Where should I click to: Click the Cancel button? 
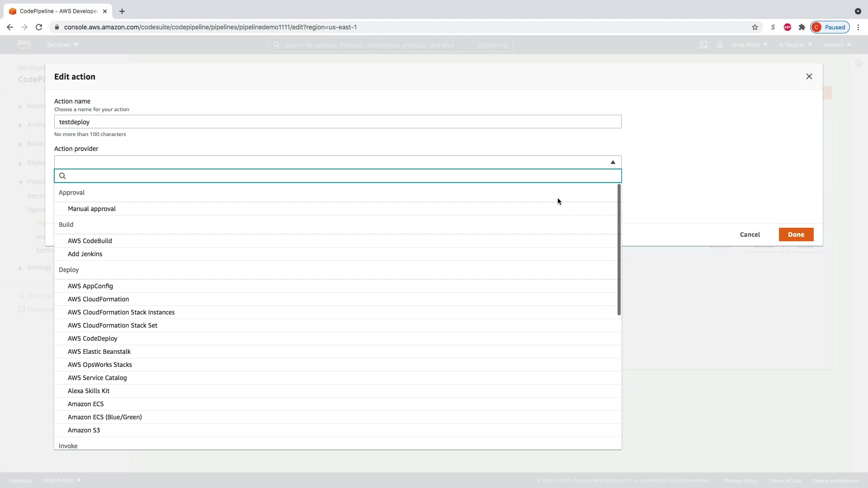point(750,235)
